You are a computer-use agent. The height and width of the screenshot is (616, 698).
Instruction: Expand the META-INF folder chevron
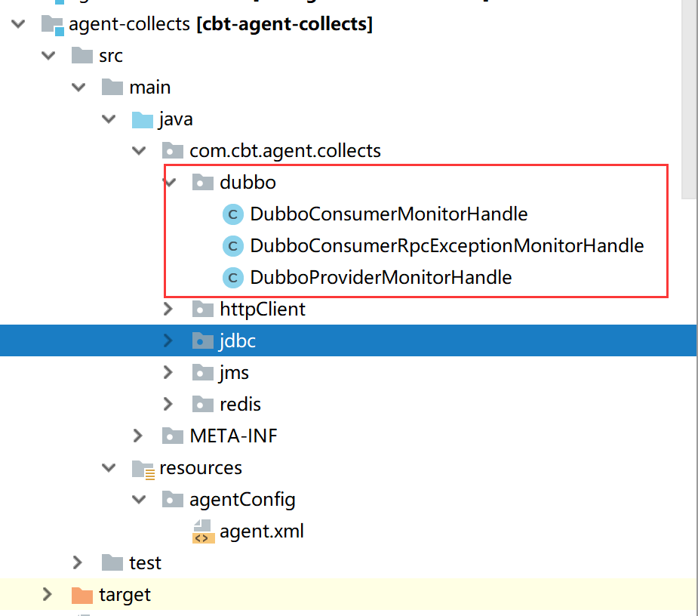pos(137,436)
